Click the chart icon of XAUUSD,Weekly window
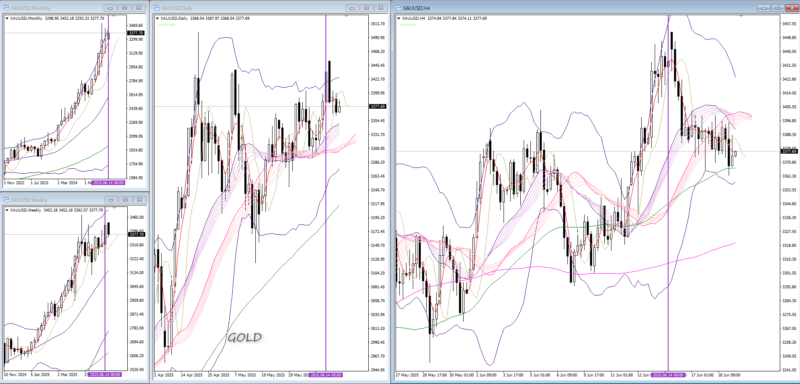 [7, 200]
